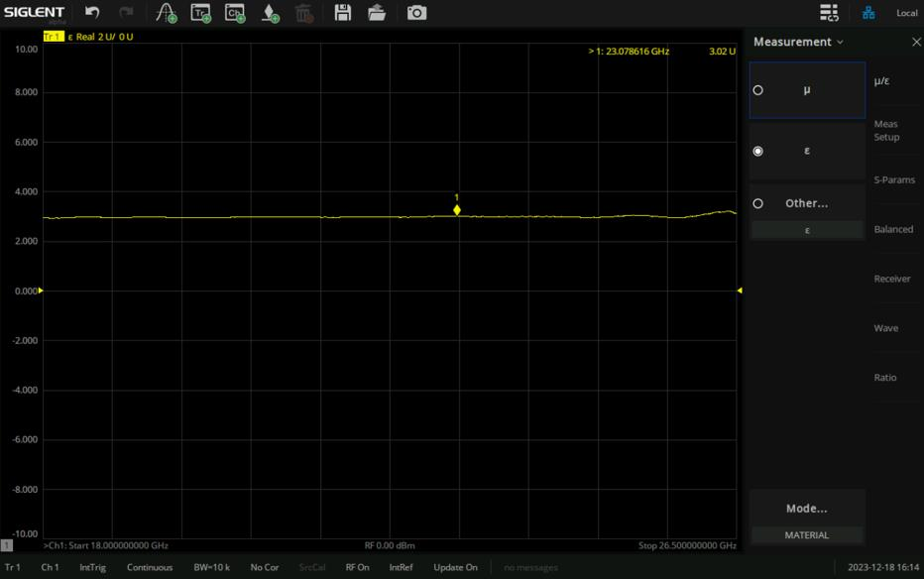Viewport: 924px width, 579px height.
Task: Click the add new trace icon
Action: tap(201, 13)
